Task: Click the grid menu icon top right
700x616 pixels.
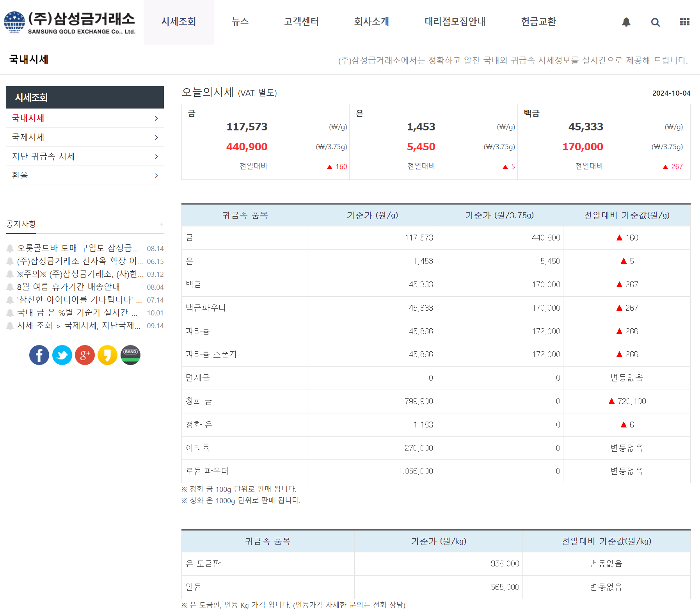Action: coord(685,22)
